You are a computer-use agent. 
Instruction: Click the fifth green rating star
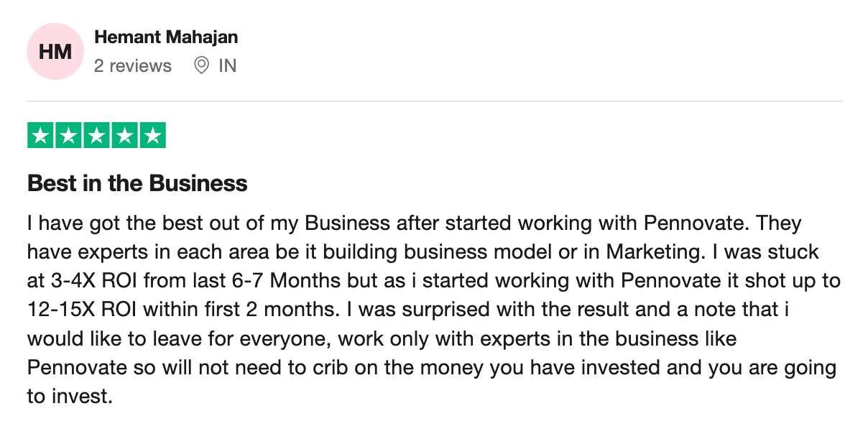coord(152,136)
